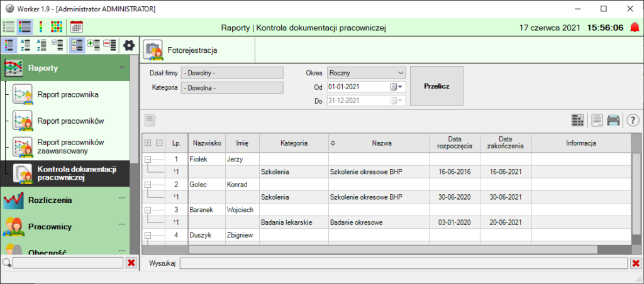Select Kontrola dokumentacji pracowniczej item
Viewport: 644px width, 284px height.
tap(65, 173)
